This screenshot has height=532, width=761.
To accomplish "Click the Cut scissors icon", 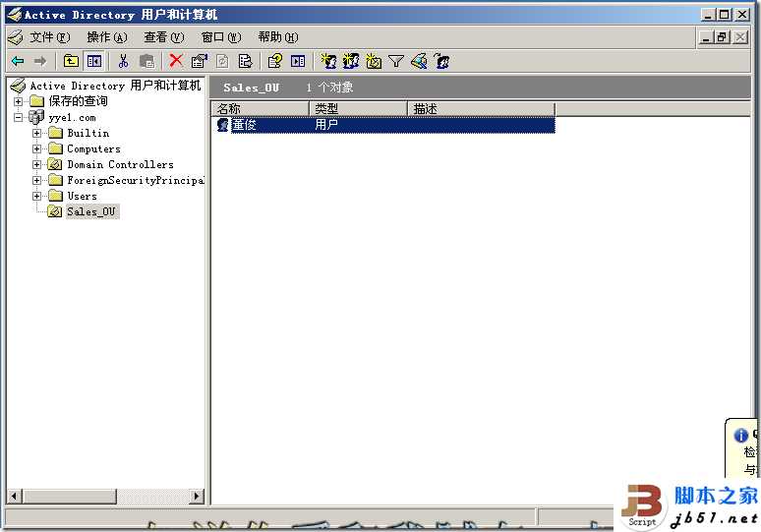I will pyautogui.click(x=123, y=61).
